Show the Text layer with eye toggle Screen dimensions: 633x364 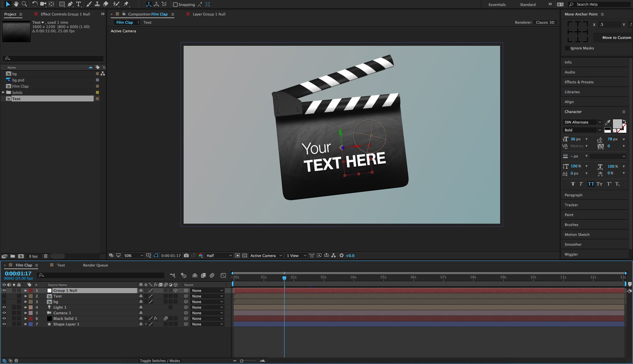pos(4,296)
